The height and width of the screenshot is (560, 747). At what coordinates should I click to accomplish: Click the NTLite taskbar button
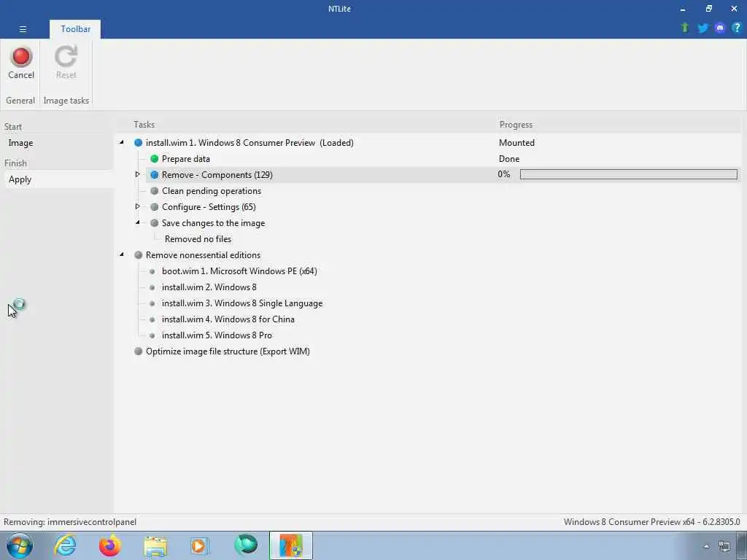[x=291, y=545]
